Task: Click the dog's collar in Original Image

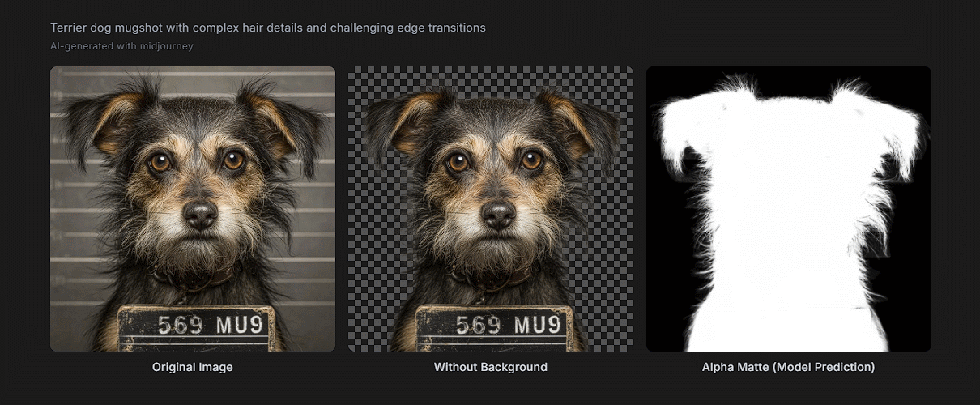Action: pyautogui.click(x=194, y=275)
